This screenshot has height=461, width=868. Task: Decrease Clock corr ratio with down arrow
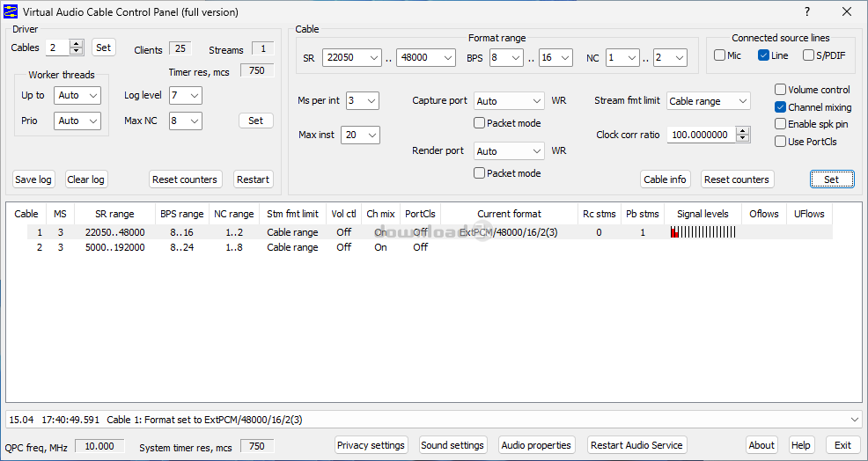coord(743,138)
